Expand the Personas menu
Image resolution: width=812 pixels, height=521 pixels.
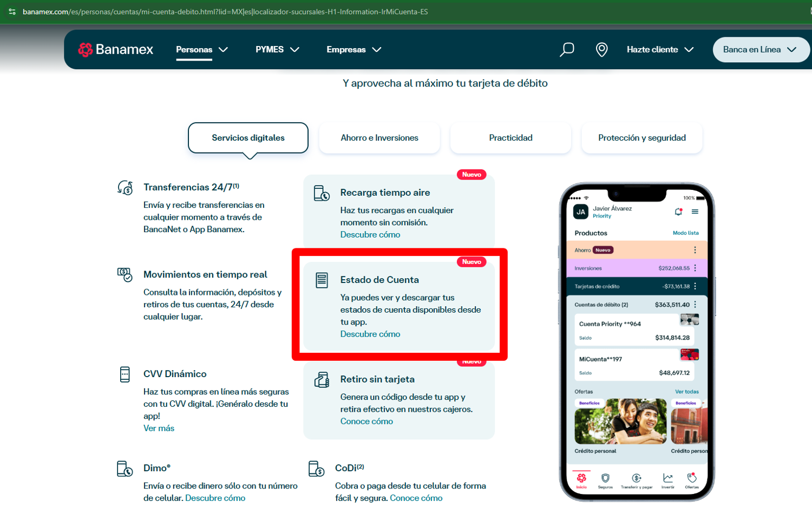point(201,49)
